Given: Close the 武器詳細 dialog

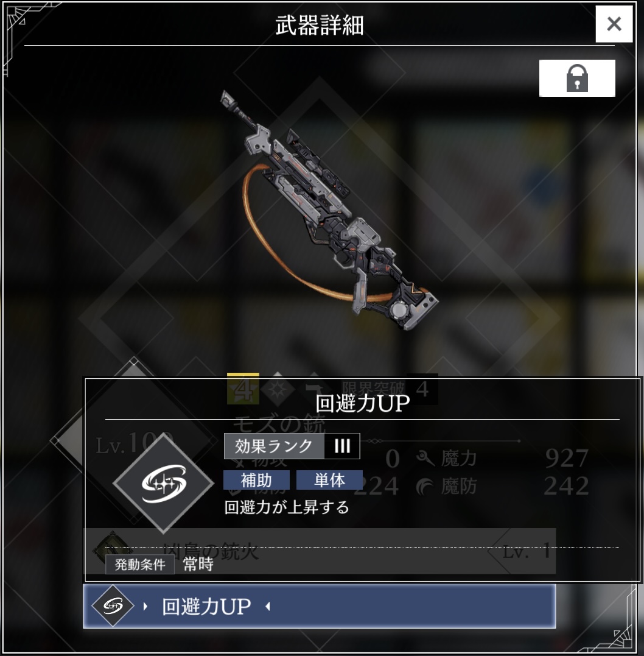Looking at the screenshot, I should [614, 24].
